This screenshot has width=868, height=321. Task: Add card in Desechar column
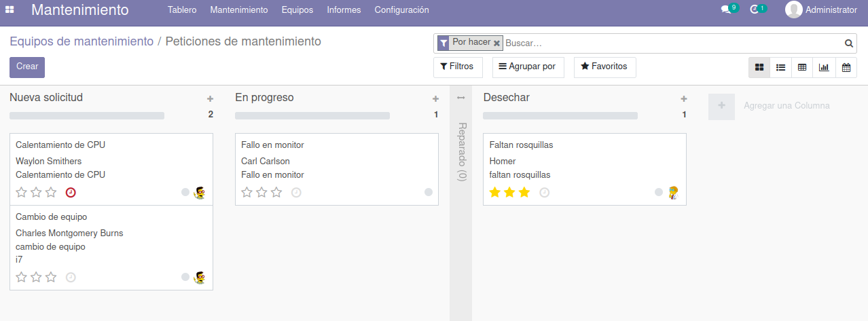click(684, 99)
